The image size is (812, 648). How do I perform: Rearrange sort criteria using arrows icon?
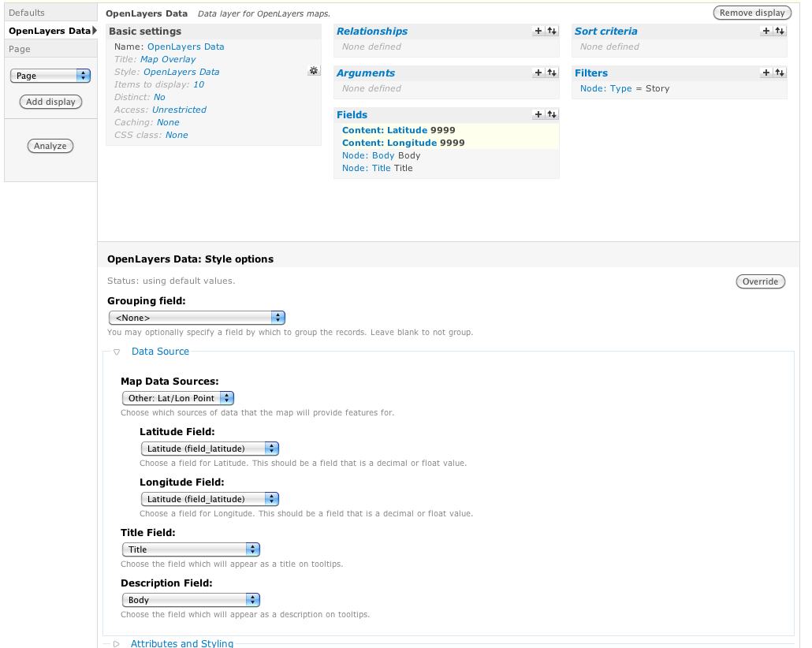[x=780, y=31]
